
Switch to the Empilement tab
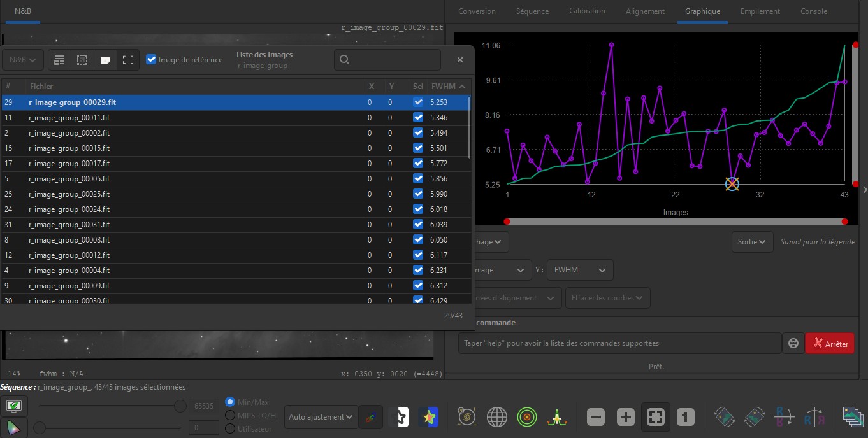[x=760, y=11]
